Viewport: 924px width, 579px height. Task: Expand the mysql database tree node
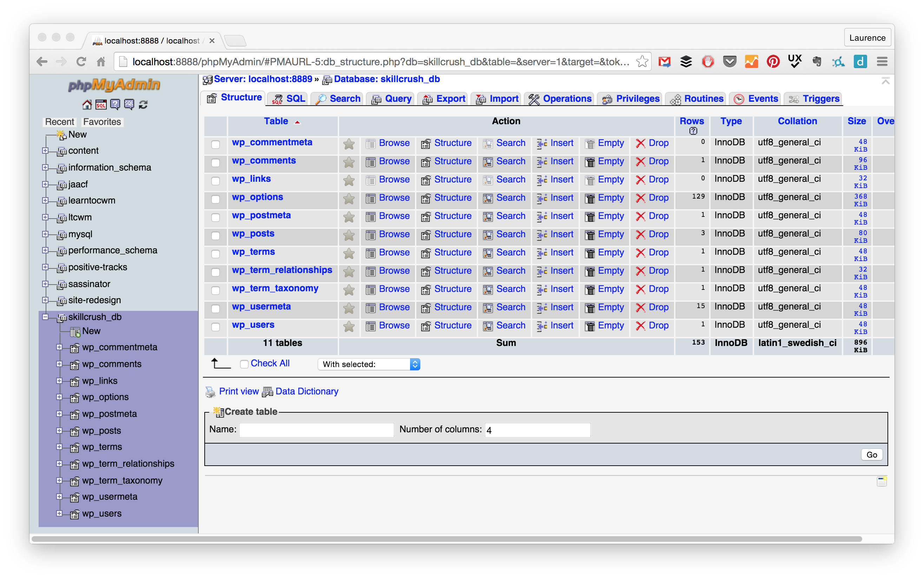pos(45,234)
